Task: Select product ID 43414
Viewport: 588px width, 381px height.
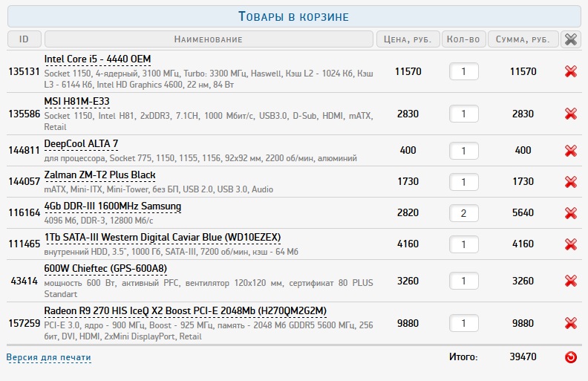Action: 24,281
